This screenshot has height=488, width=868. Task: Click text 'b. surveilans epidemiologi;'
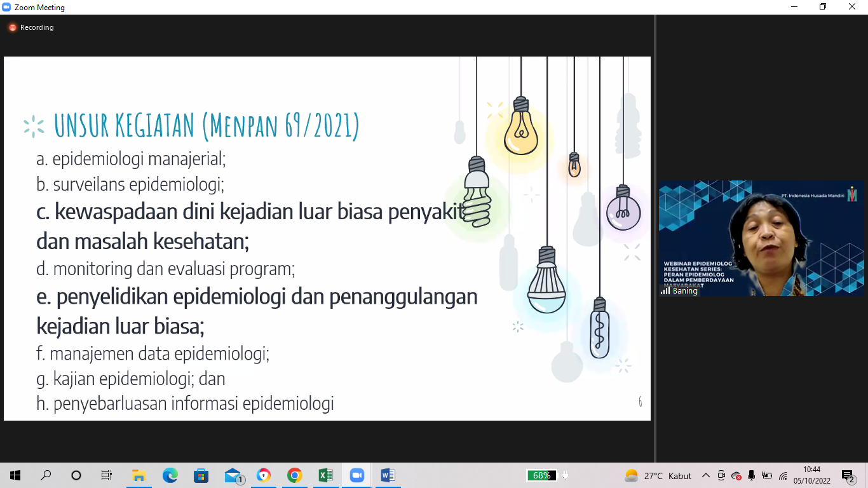[130, 184]
